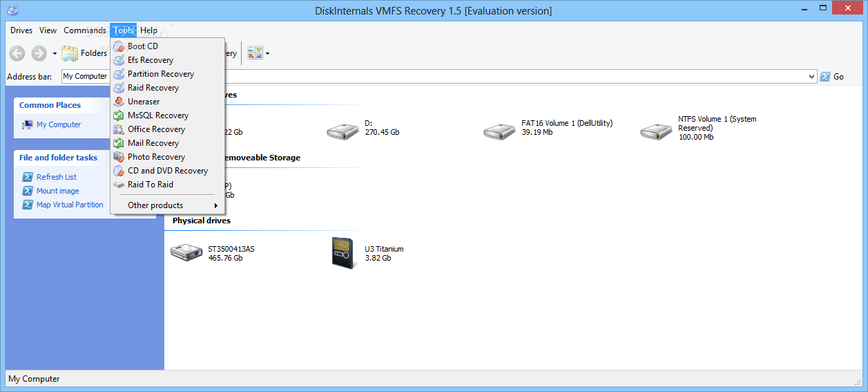Viewport: 868px width, 392px height.
Task: Click the Raid Recovery menu icon
Action: [x=118, y=88]
